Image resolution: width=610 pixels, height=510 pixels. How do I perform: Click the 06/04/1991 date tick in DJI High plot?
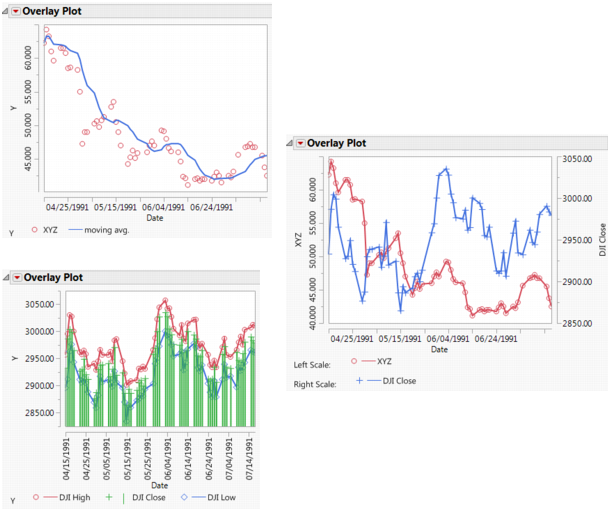(x=168, y=460)
